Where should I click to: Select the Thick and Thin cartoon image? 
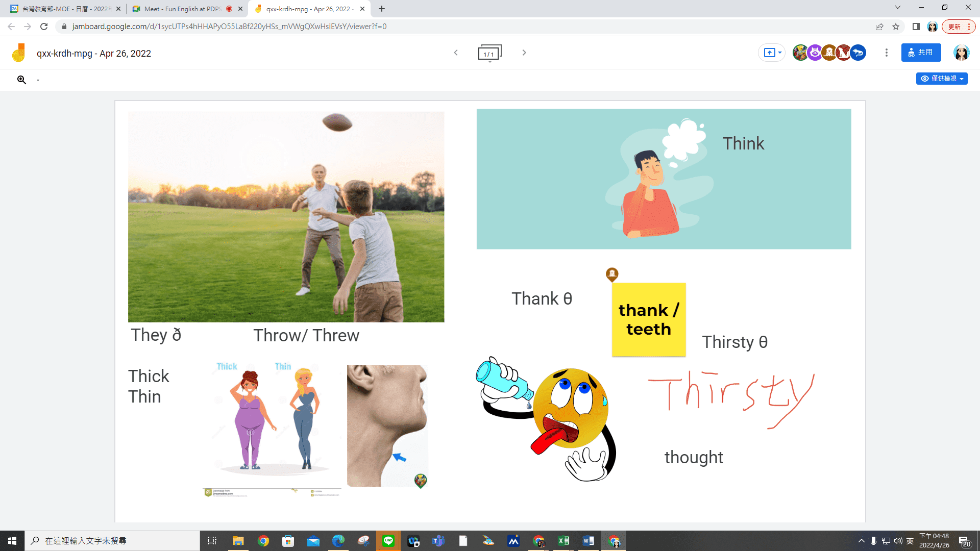point(272,430)
